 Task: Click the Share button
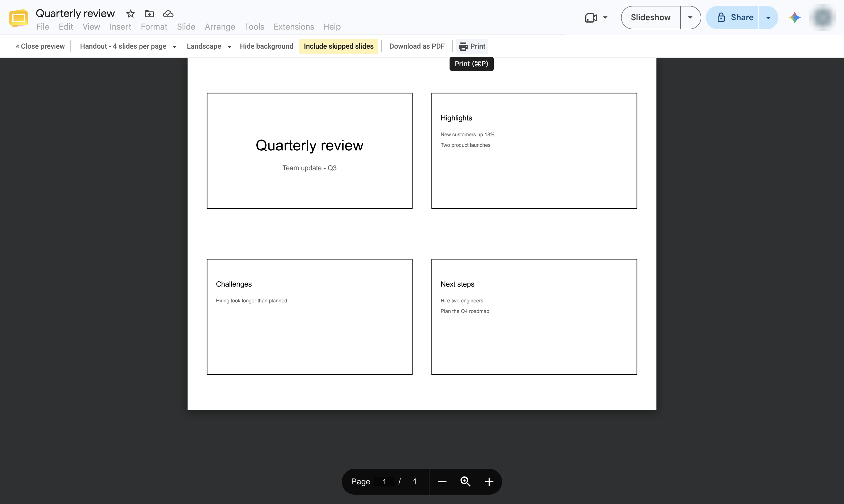(733, 18)
